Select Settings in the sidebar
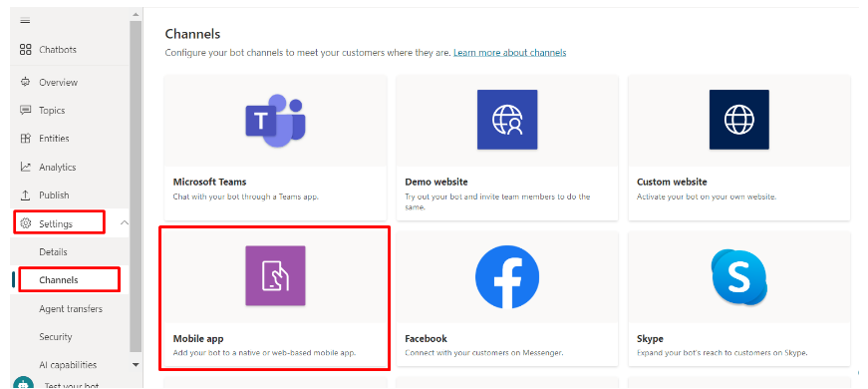The width and height of the screenshot is (868, 389). click(x=56, y=224)
